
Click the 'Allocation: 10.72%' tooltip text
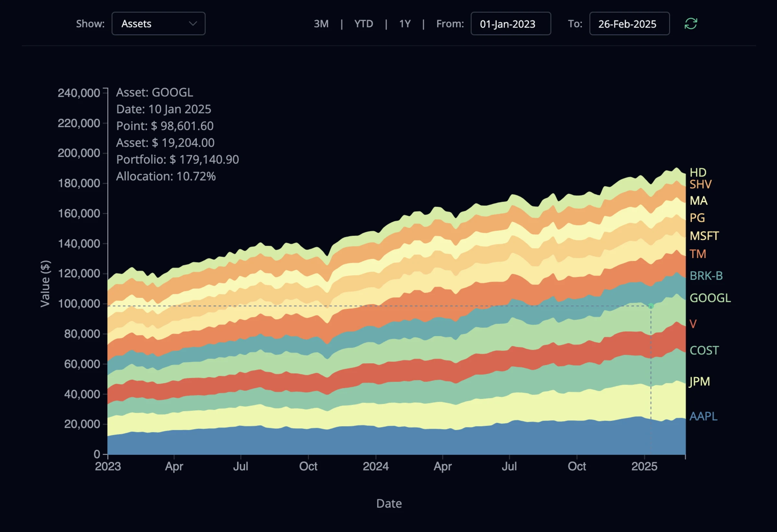[166, 176]
